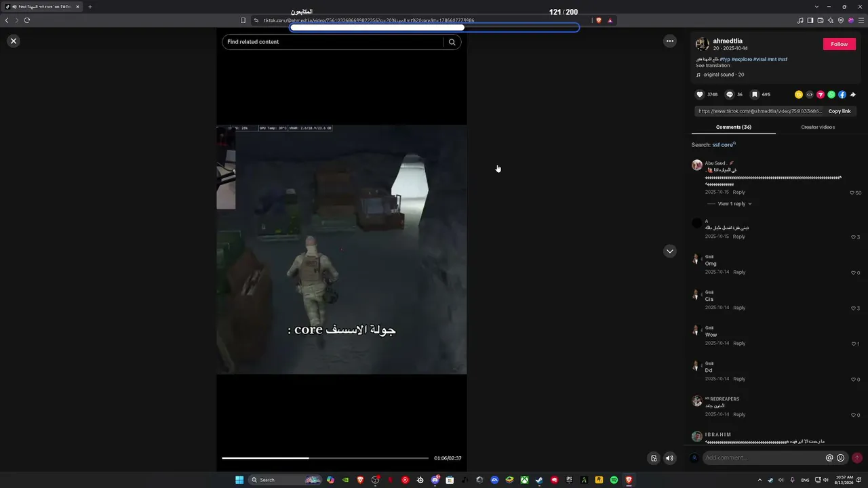Open the original sound - 20 link
Viewport: 868px width, 488px height.
coord(723,75)
